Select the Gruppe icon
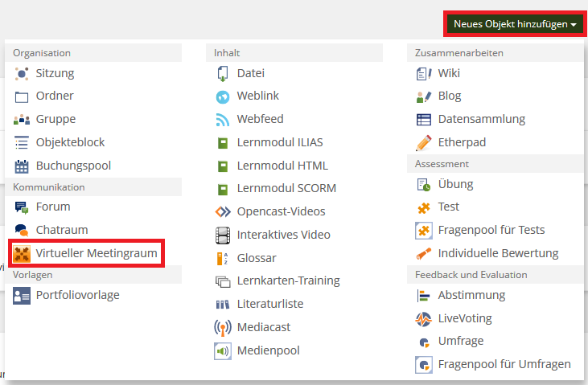The width and height of the screenshot is (588, 385). point(22,120)
